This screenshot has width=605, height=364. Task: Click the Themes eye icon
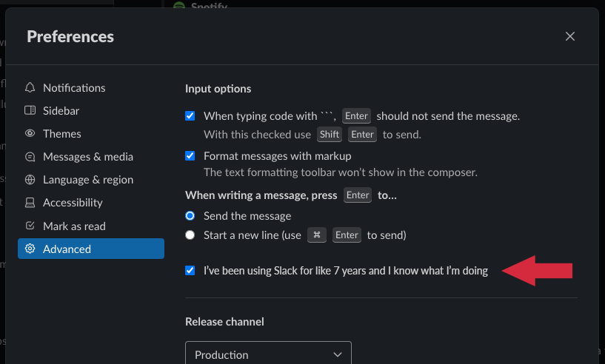click(x=30, y=133)
